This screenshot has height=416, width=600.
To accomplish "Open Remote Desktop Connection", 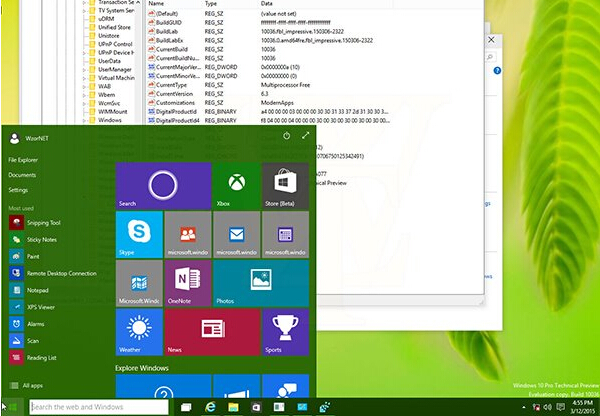I will [53, 273].
